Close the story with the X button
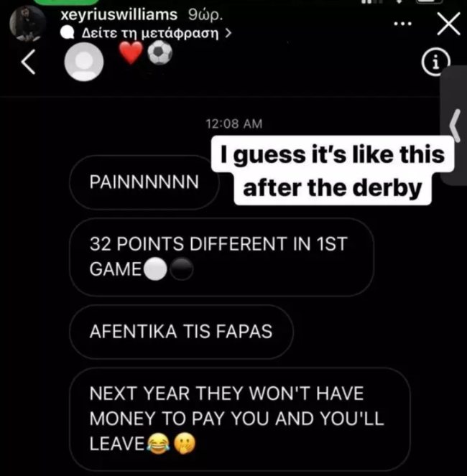The height and width of the screenshot is (476, 467). pos(448,24)
